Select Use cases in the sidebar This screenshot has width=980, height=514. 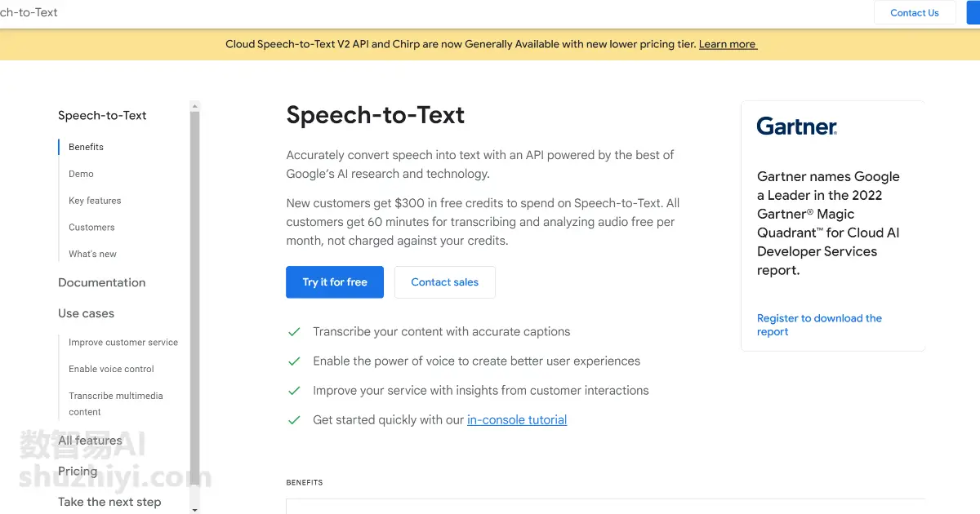click(86, 313)
